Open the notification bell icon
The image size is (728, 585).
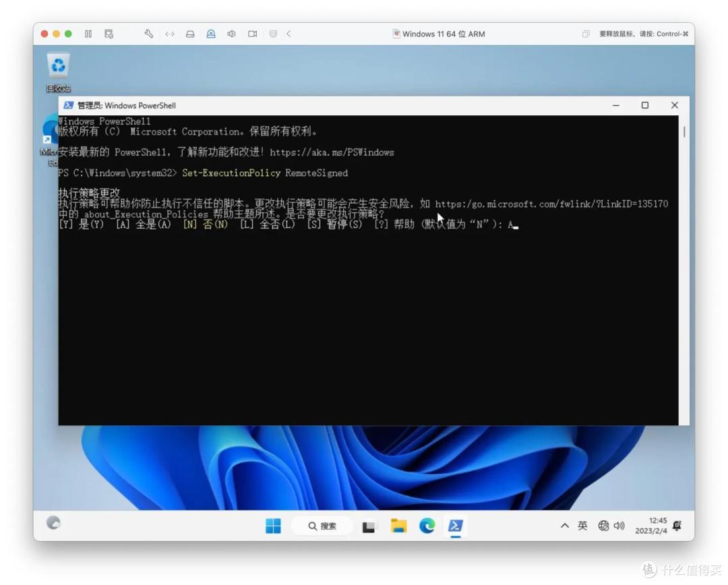677,526
